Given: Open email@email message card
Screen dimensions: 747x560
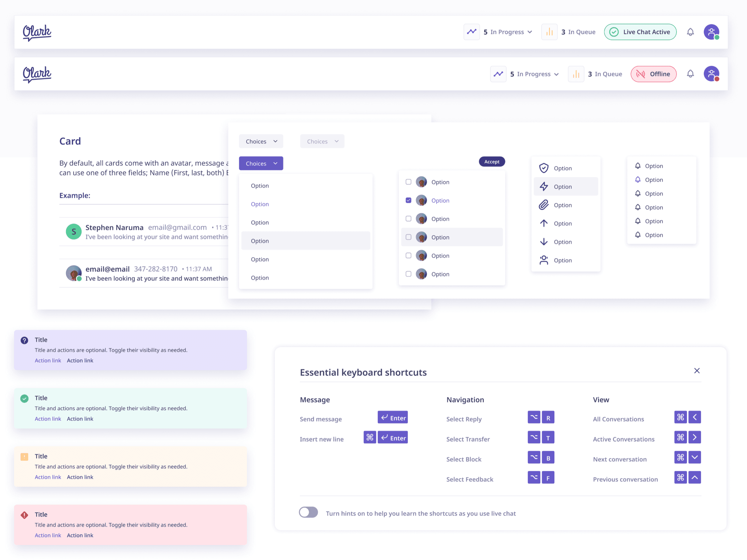Looking at the screenshot, I should (x=144, y=273).
